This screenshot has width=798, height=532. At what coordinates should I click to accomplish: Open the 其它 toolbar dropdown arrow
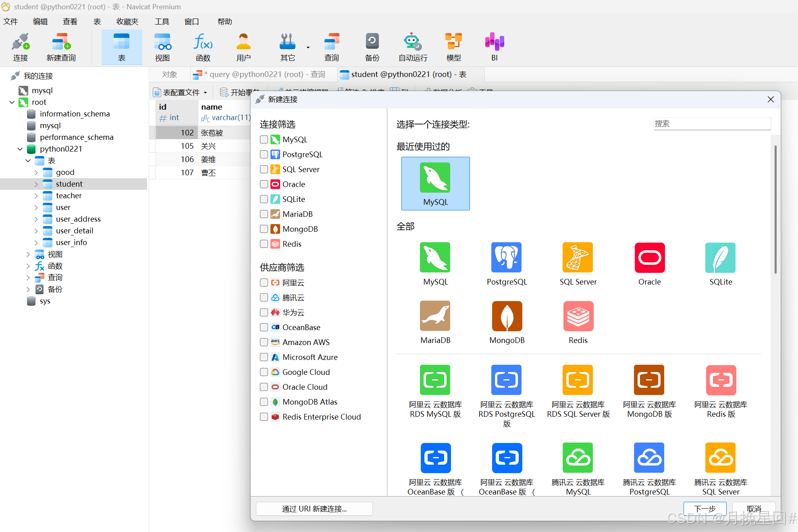[308, 48]
